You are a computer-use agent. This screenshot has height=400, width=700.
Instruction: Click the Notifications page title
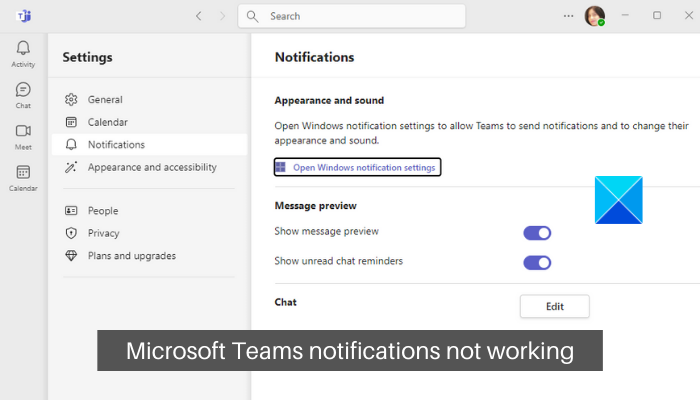coord(314,57)
